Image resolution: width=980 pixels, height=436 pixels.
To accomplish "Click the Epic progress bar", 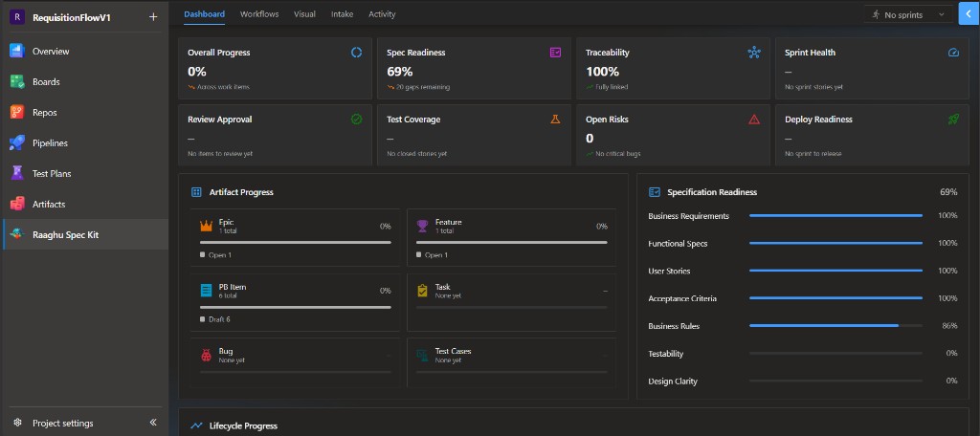I will 296,242.
